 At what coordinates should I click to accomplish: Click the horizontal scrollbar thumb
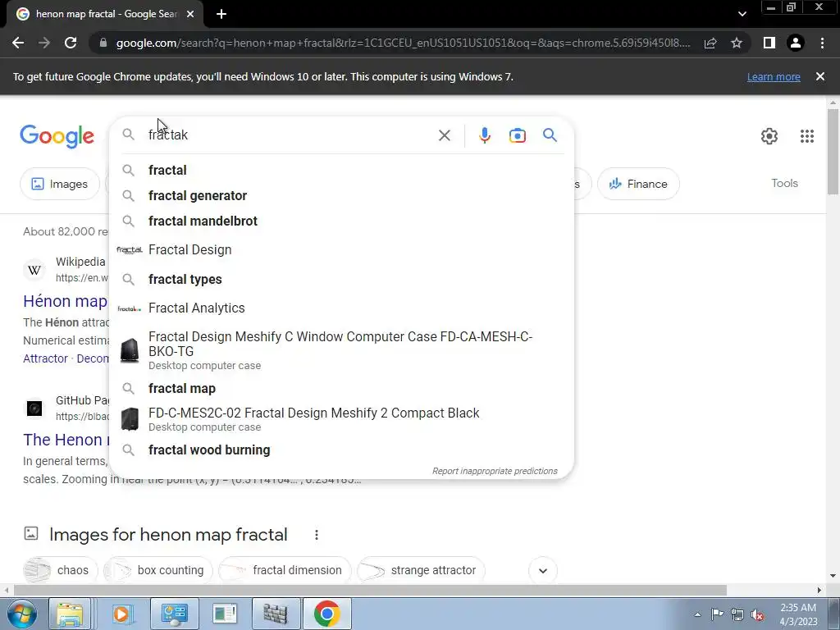click(370, 591)
